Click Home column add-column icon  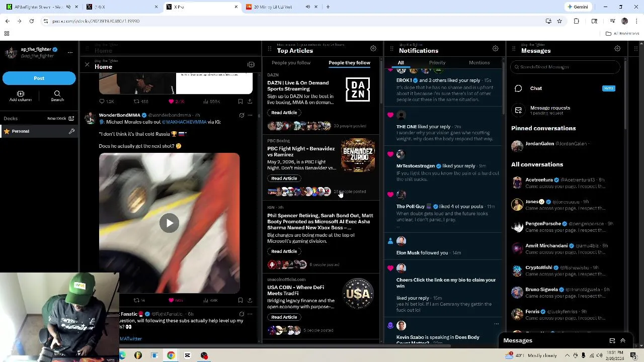point(251,64)
